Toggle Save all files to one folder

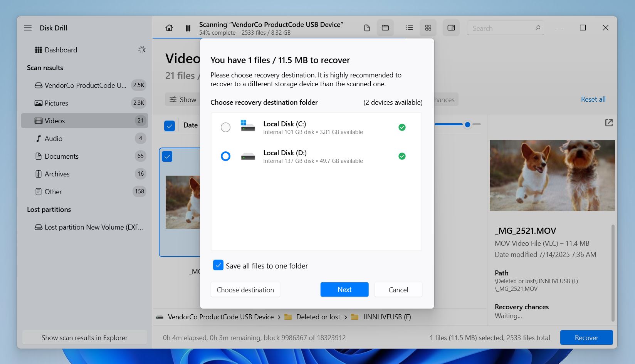point(218,265)
